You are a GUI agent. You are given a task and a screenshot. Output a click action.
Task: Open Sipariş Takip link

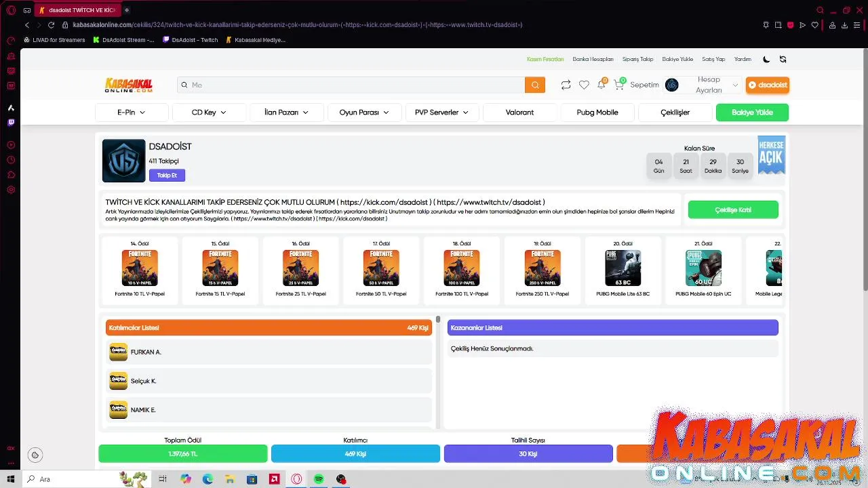637,59
